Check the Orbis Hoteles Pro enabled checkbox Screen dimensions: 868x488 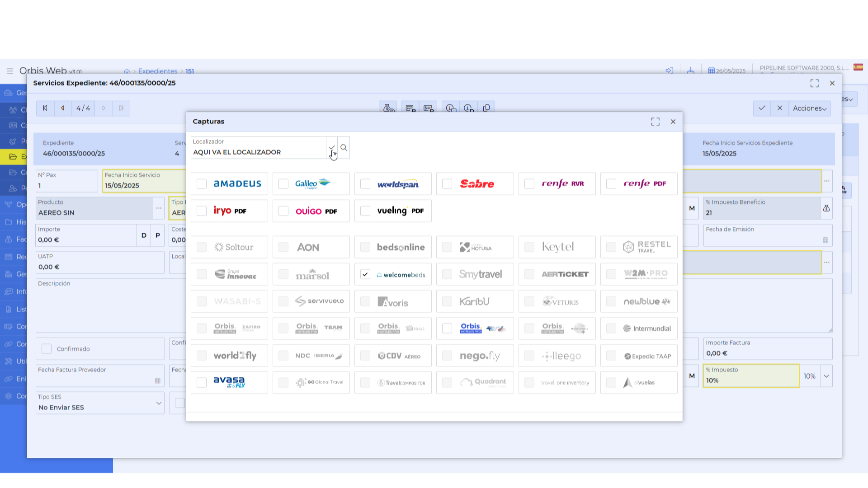(x=447, y=328)
